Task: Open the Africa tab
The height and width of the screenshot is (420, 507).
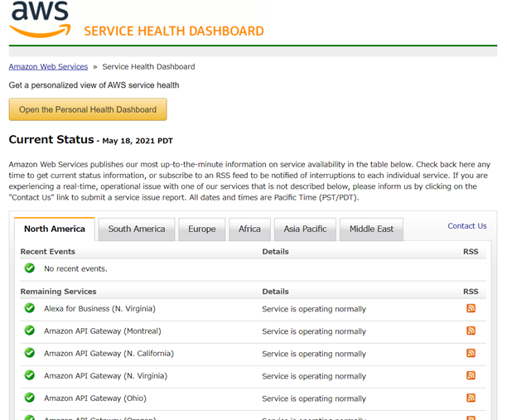Action: 249,229
